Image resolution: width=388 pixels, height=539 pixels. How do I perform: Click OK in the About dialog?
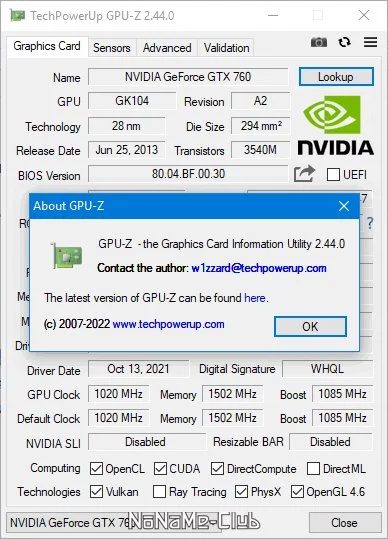[x=310, y=326]
